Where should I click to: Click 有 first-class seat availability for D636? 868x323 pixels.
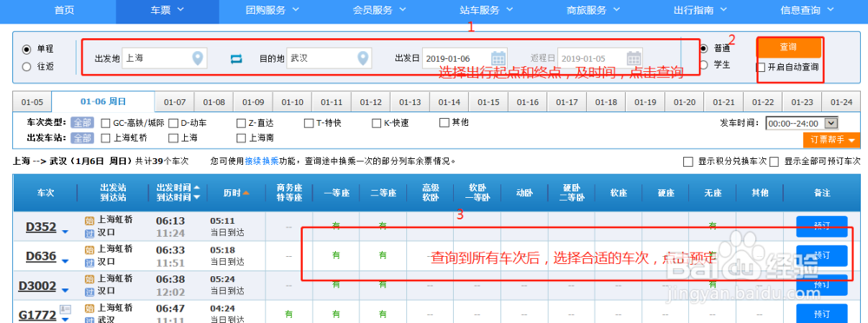coord(336,255)
